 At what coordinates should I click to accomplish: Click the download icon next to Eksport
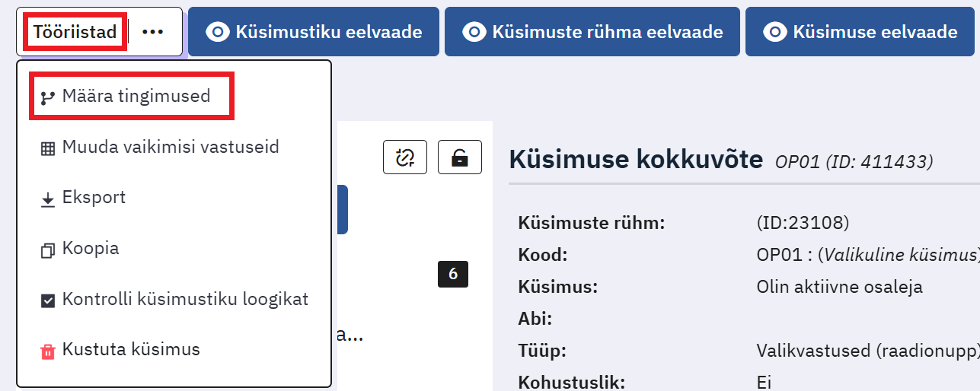48,199
